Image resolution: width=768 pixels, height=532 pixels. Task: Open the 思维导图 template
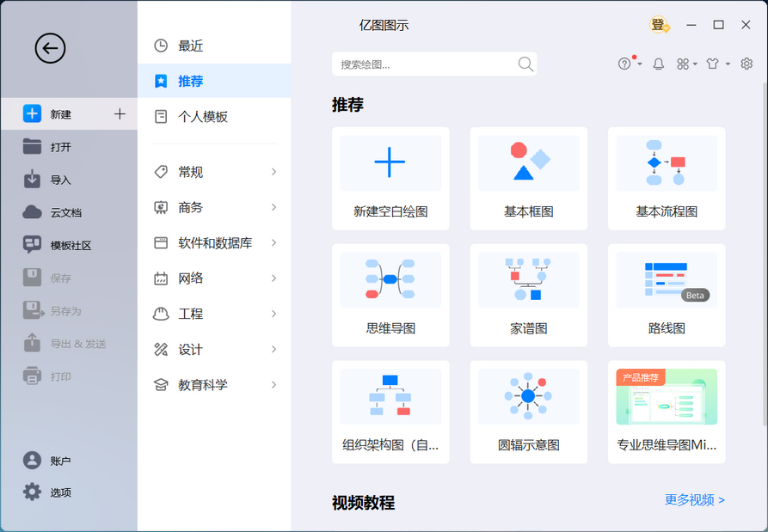click(390, 295)
